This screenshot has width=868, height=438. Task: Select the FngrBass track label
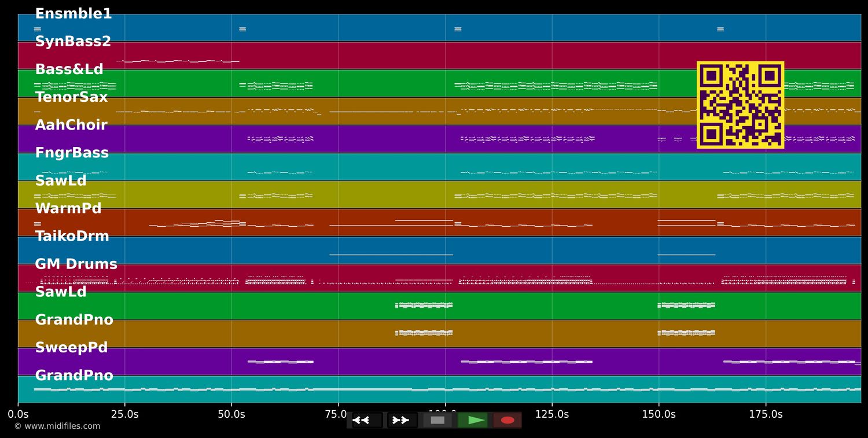pos(72,153)
